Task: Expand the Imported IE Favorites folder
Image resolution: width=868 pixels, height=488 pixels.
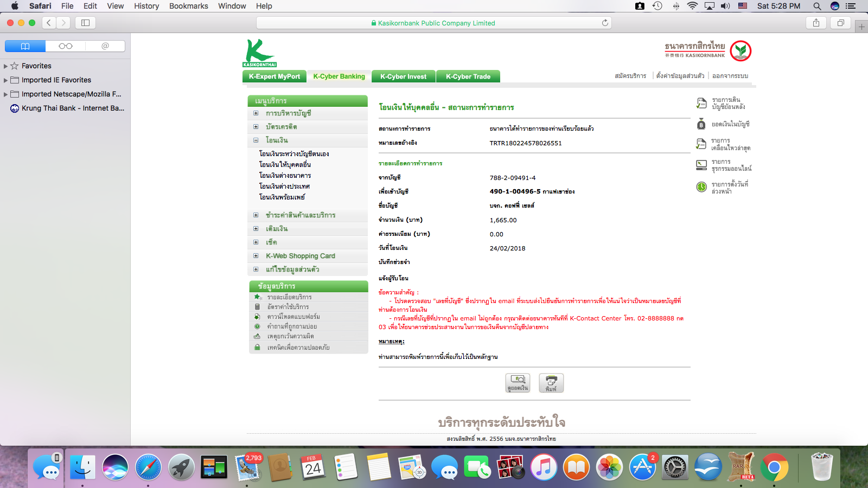Action: coord(6,80)
